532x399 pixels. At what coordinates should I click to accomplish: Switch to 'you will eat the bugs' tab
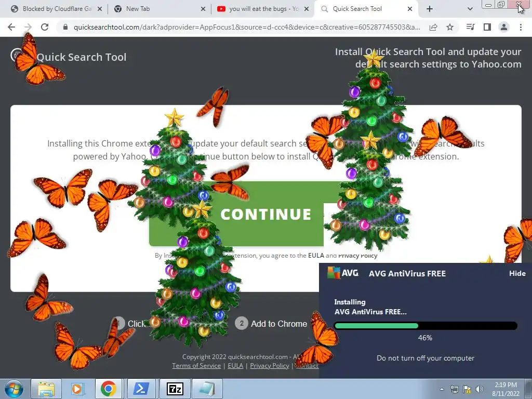point(262,9)
